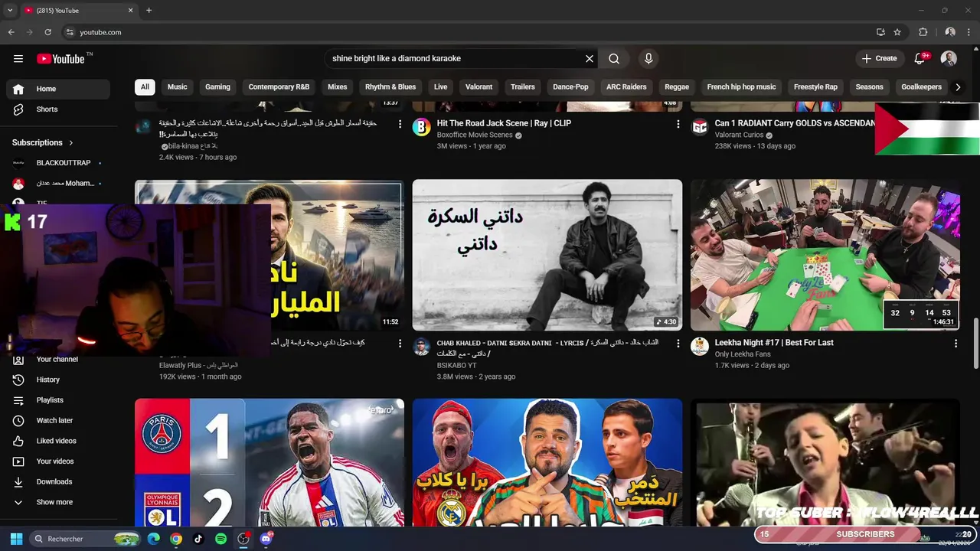980x551 pixels.
Task: Expand Subscriptions section chevron
Action: click(x=71, y=142)
